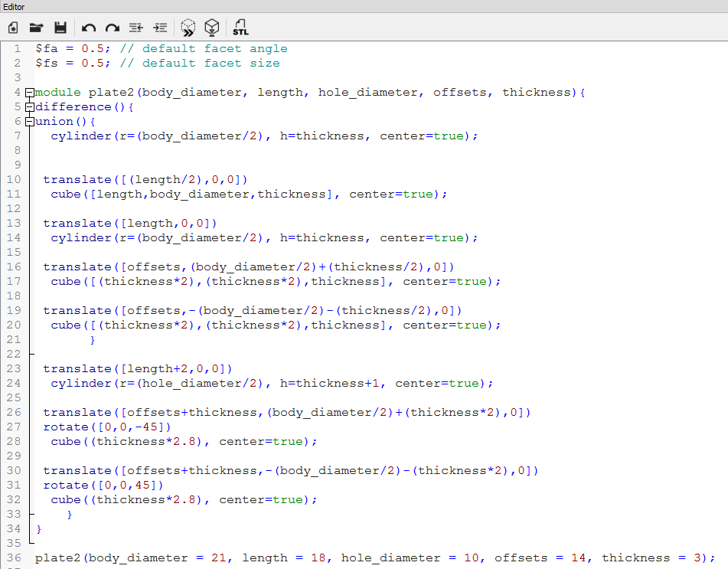Undo the last edit
Screen dimensions: 728x569
tap(88, 28)
